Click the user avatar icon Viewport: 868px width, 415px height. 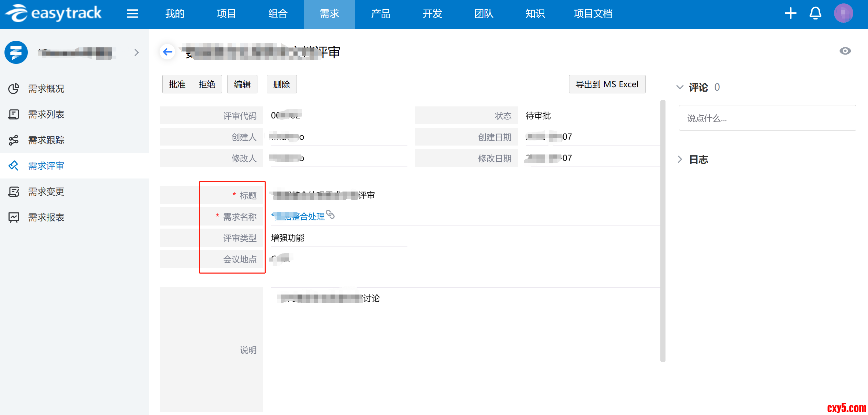[843, 13]
